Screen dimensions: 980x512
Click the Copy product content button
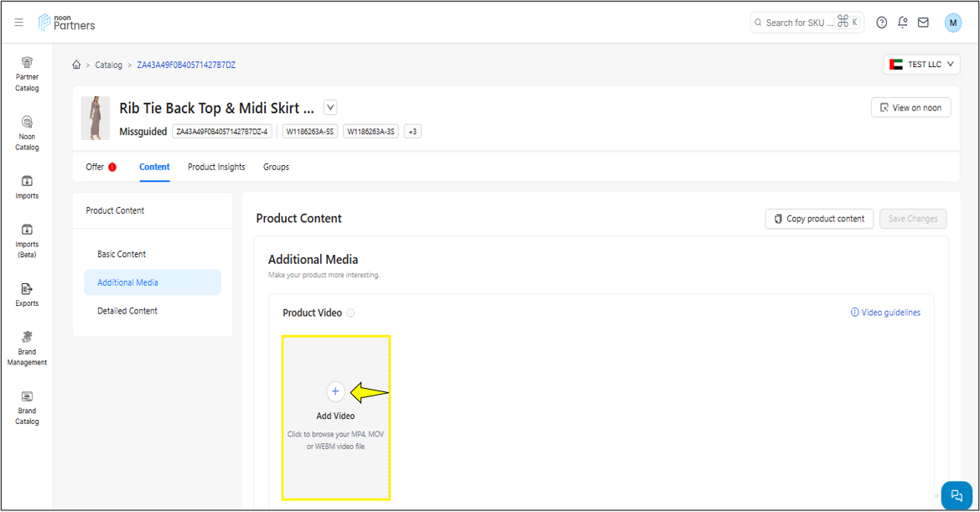click(819, 219)
